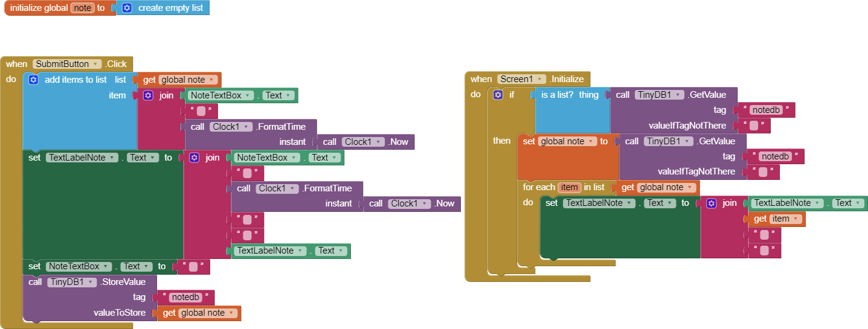Click the join gear inside 'add items to list'
Image resolution: width=868 pixels, height=329 pixels.
(x=148, y=95)
